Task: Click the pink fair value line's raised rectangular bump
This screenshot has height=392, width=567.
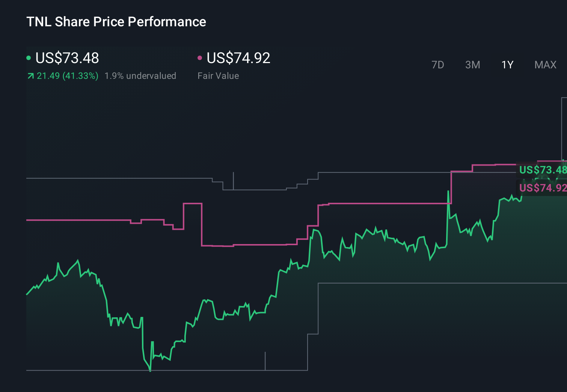Action: 193,204
